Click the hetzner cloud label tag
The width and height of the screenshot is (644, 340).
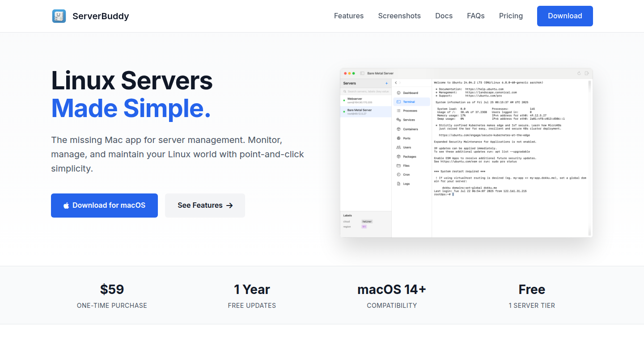(367, 222)
